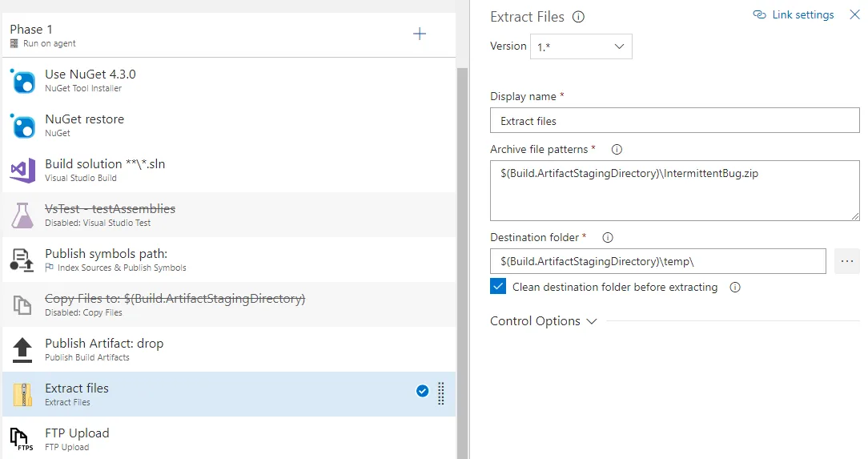Browse destination folder with ellipsis button
The width and height of the screenshot is (868, 459).
tap(847, 261)
